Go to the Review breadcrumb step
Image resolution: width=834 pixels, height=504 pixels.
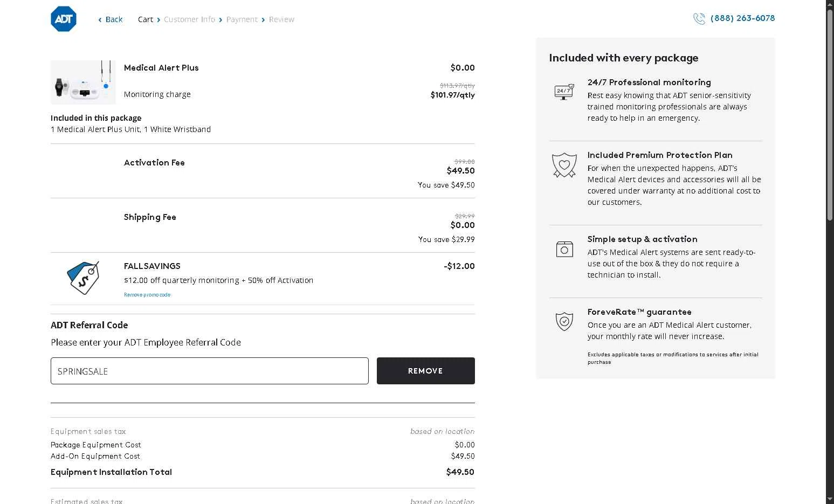(281, 19)
